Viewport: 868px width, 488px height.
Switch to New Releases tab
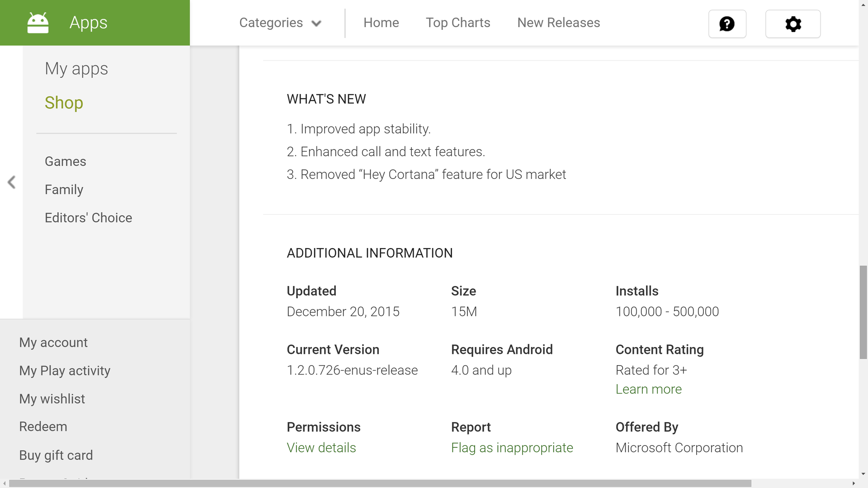(x=558, y=23)
